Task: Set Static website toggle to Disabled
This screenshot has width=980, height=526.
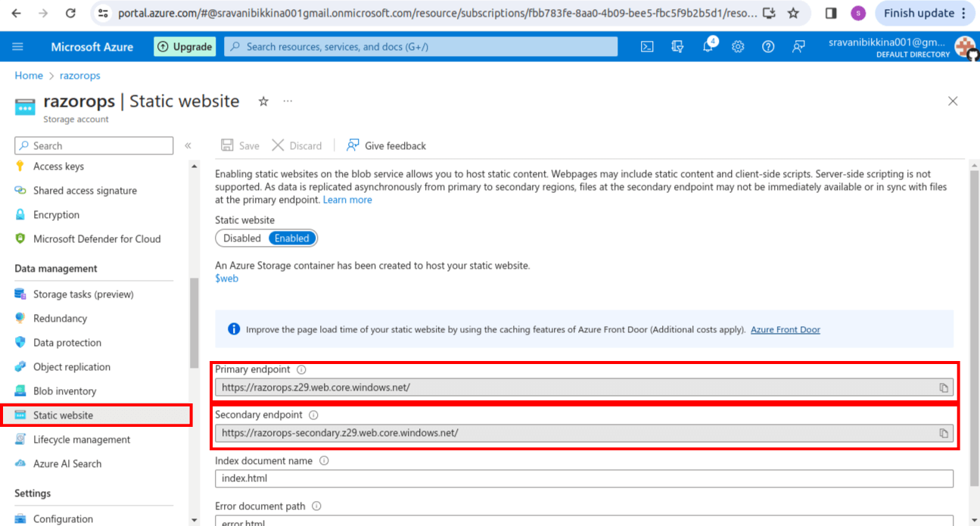Action: click(x=241, y=238)
